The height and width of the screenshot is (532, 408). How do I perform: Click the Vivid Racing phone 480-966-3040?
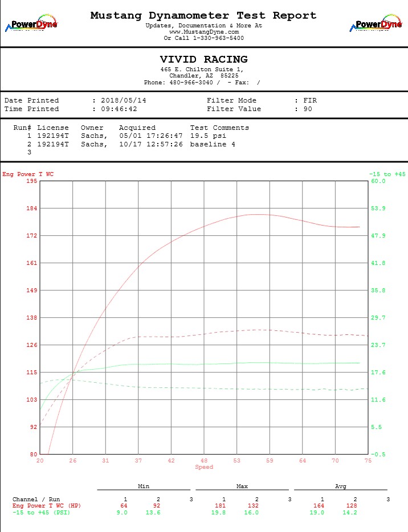(195, 82)
